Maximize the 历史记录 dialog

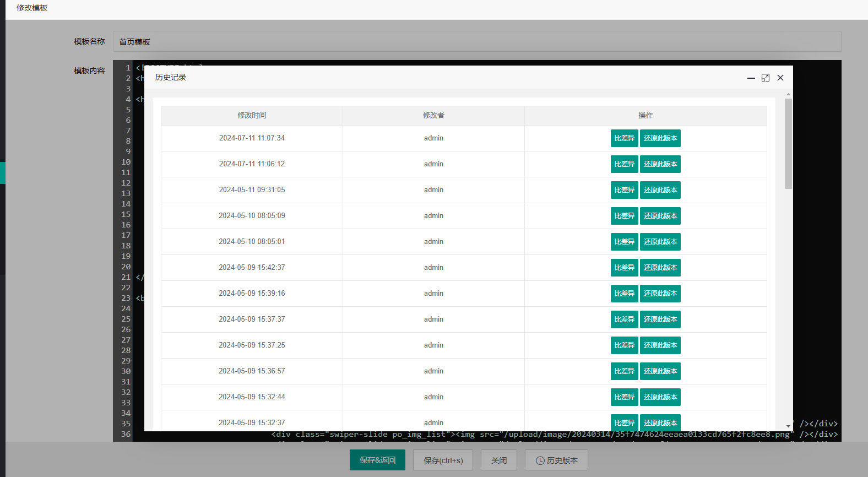(766, 78)
